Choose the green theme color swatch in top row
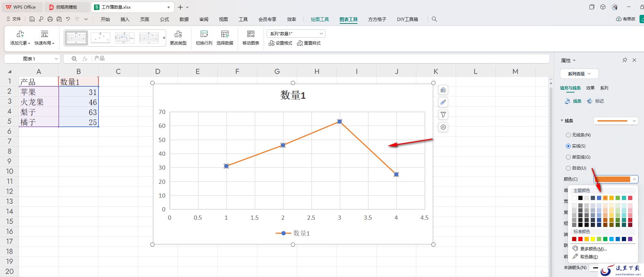 [618, 198]
